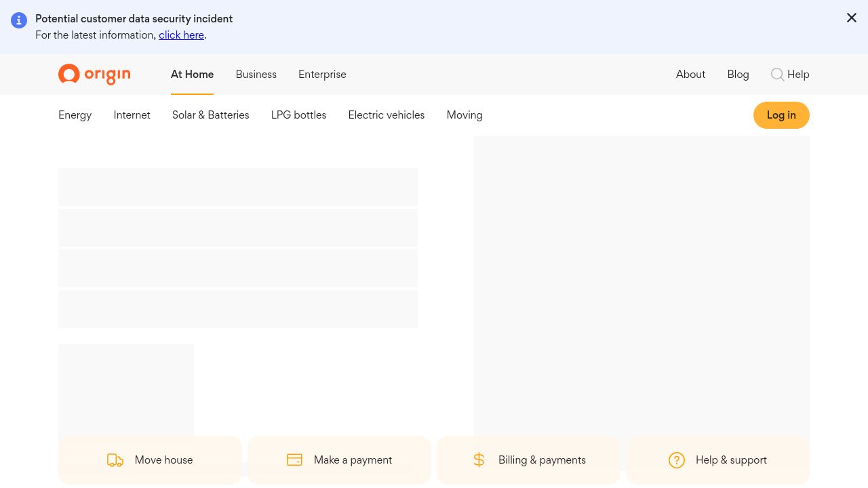
Task: Switch to the Business tab
Action: [256, 75]
